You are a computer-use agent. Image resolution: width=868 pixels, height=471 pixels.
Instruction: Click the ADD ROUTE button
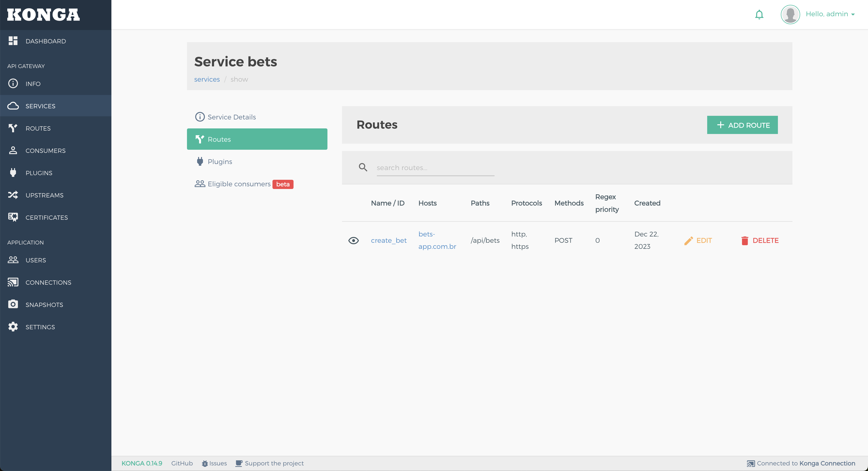coord(742,125)
